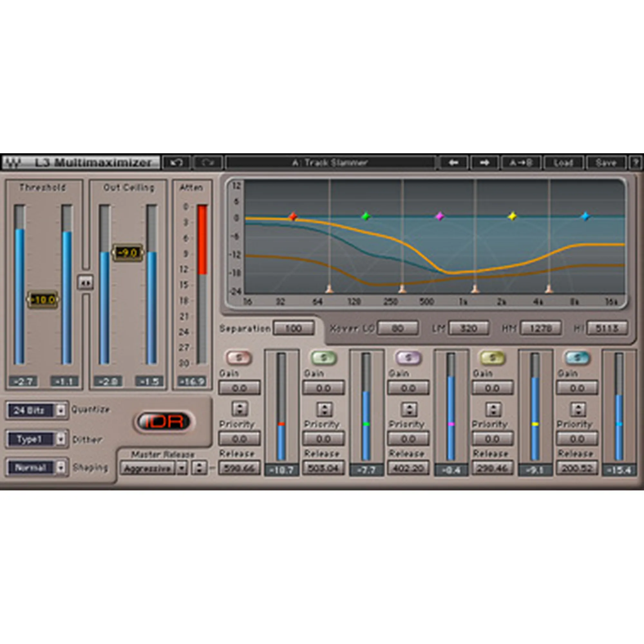Click the IDR logo button
This screenshot has width=644, height=644.
pos(164,422)
